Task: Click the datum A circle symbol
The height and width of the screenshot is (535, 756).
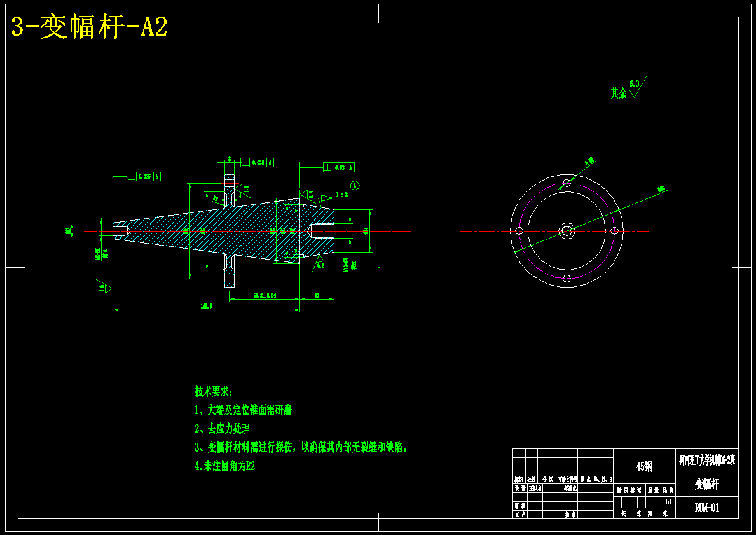Action: click(x=355, y=186)
